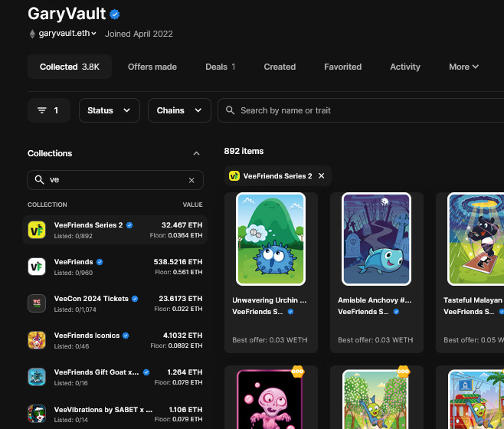Select VeeCon 2024 Tickets collection
Image resolution: width=504 pixels, height=429 pixels.
[x=115, y=303]
